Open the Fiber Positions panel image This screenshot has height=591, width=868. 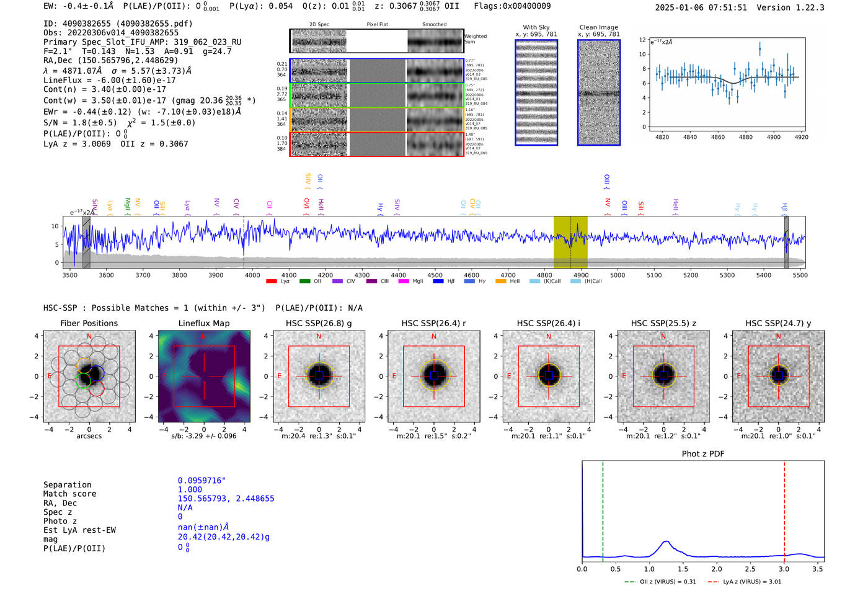(89, 376)
